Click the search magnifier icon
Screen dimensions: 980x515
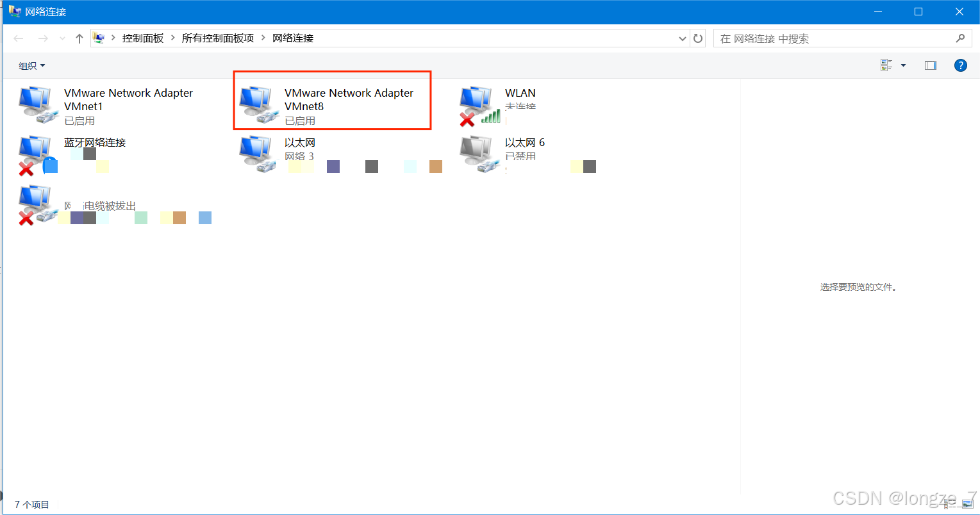[960, 38]
